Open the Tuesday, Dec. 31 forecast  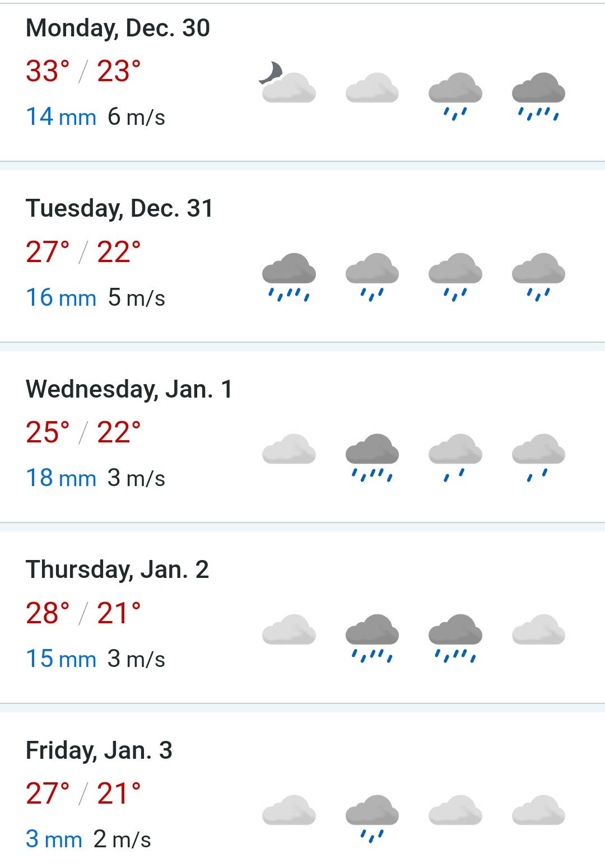pyautogui.click(x=302, y=256)
